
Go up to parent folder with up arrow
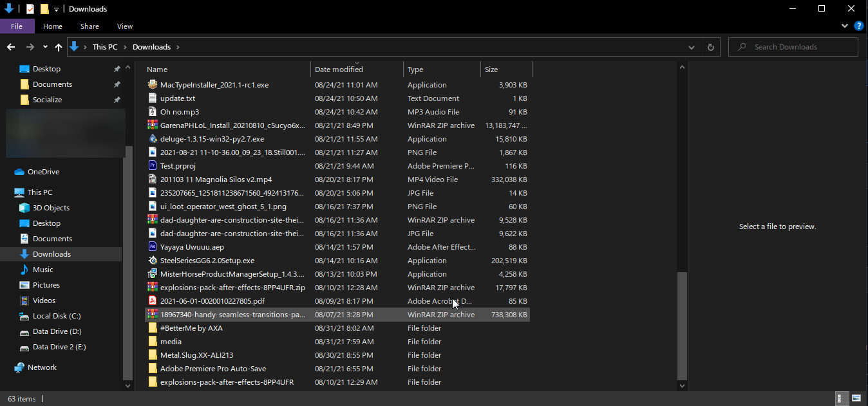[58, 46]
